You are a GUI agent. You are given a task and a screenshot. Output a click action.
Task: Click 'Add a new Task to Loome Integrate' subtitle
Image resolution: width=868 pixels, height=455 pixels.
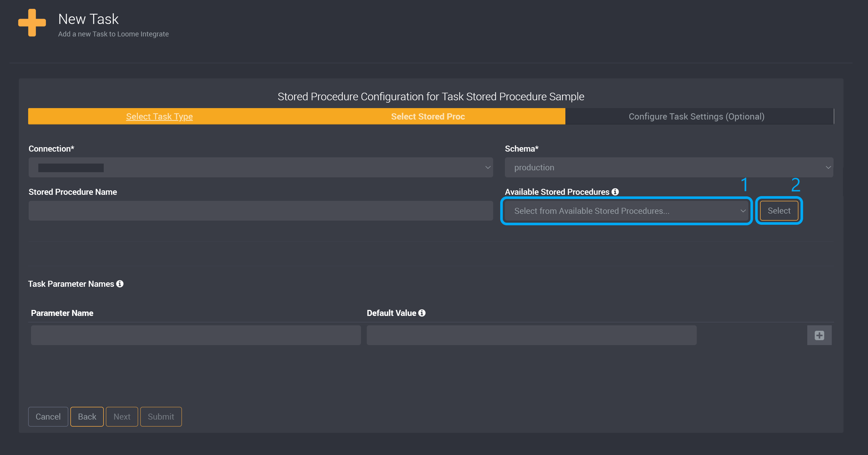coord(114,34)
